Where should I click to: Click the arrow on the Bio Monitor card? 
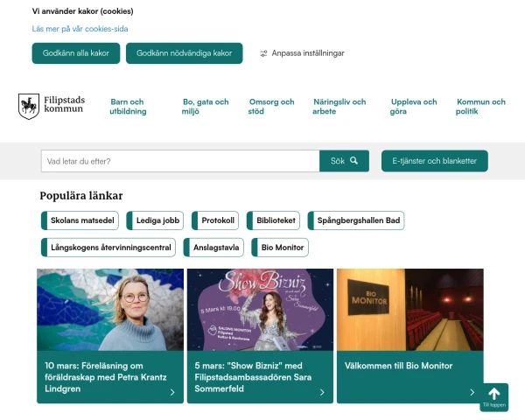pos(472,393)
